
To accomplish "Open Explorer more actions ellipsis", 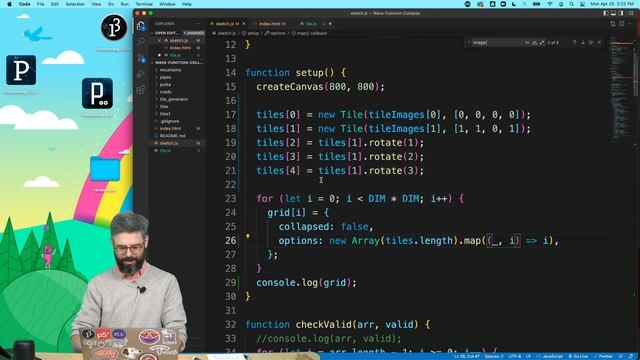I will (198, 24).
